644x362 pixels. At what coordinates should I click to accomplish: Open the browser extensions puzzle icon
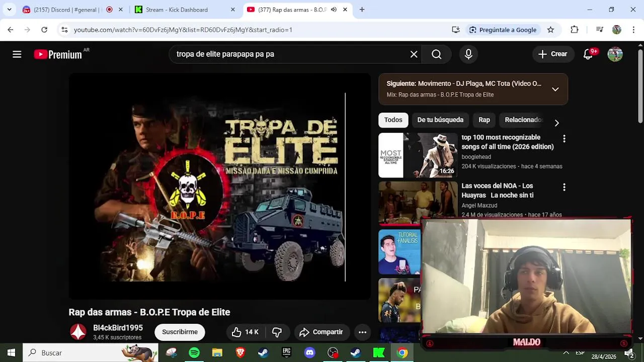[x=575, y=30]
